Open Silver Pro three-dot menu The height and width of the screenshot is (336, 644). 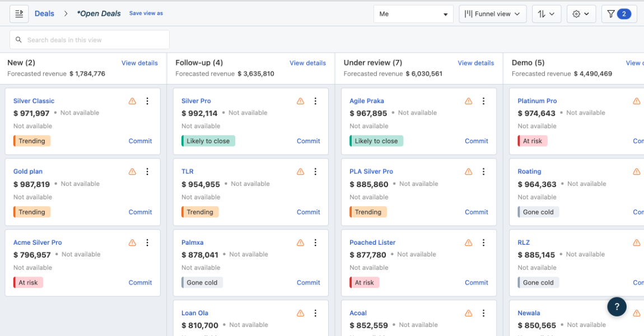point(315,101)
